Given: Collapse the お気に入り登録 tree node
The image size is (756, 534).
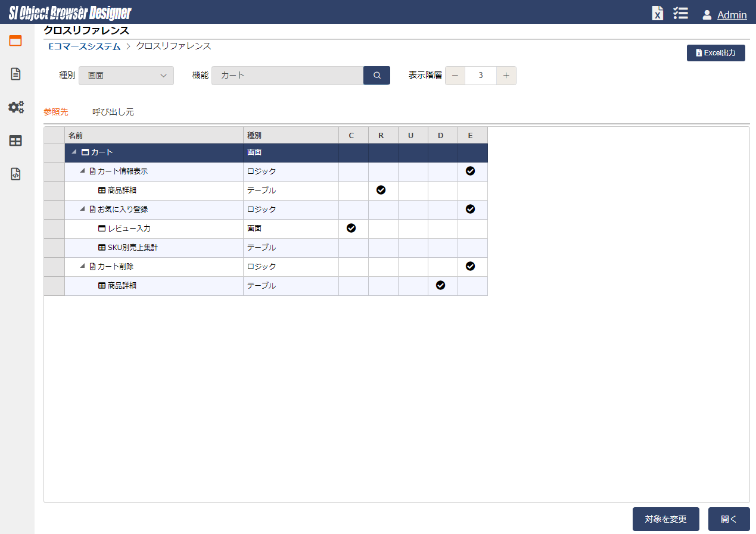Looking at the screenshot, I should [x=83, y=210].
